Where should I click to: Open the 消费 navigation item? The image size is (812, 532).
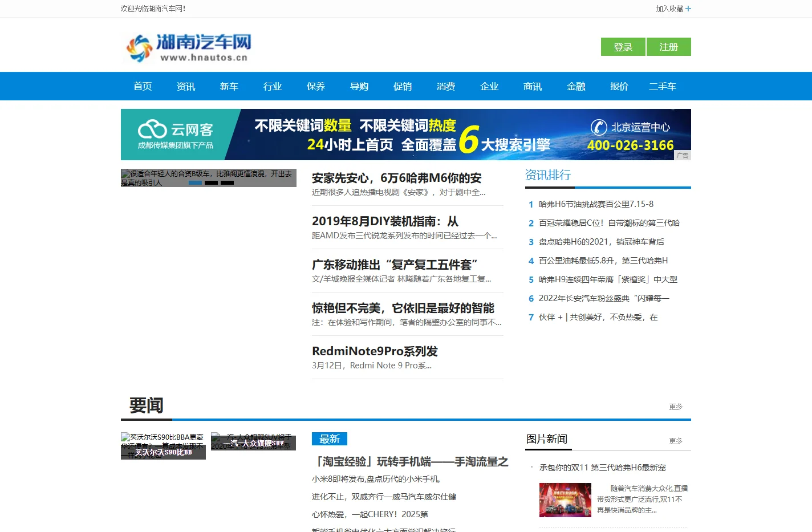[x=446, y=86]
